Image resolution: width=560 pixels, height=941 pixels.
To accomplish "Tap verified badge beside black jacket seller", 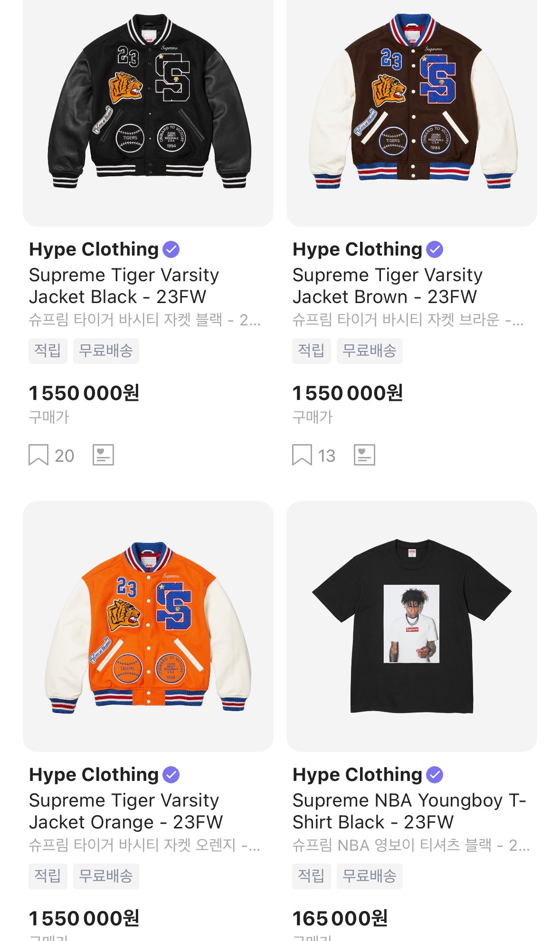I will pyautogui.click(x=171, y=249).
